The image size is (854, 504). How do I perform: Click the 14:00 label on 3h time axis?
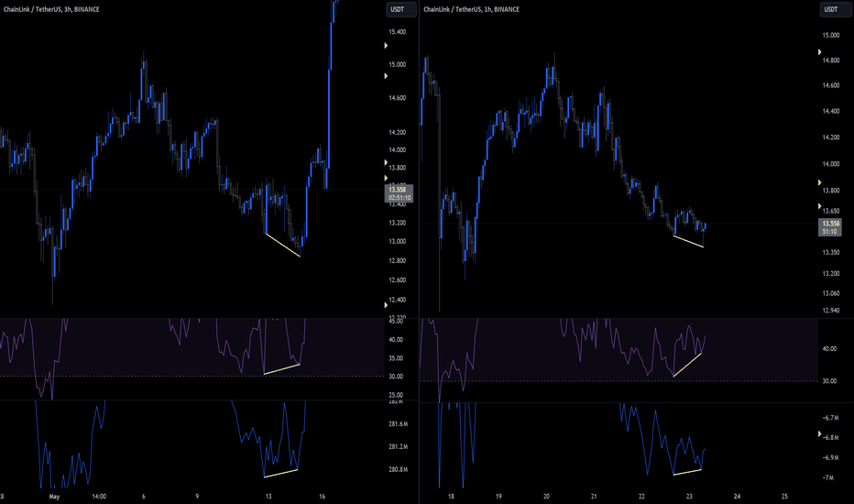(x=99, y=497)
